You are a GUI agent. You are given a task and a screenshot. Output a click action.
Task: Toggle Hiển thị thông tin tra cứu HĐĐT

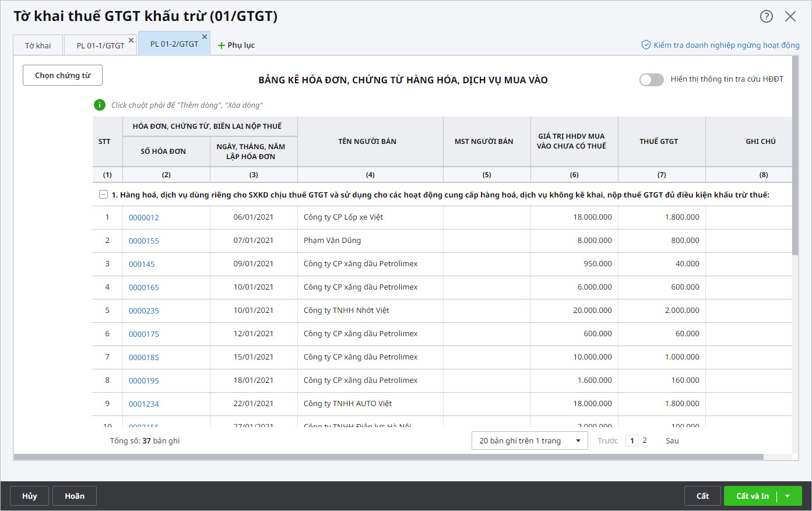651,80
